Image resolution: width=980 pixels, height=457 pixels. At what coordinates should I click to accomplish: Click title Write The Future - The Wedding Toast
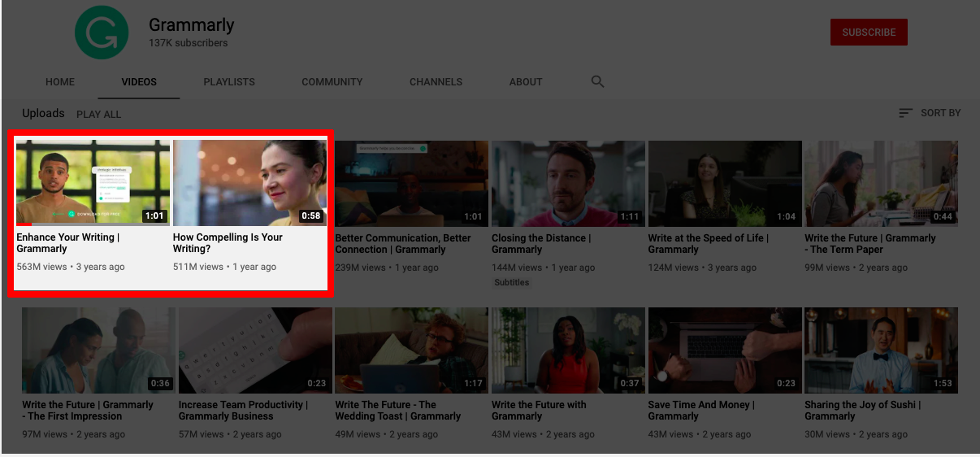[x=398, y=411]
